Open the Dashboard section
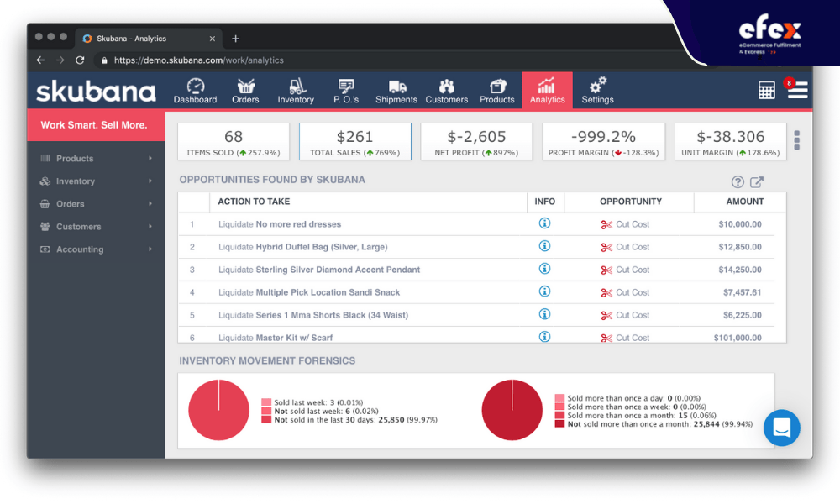The width and height of the screenshot is (840, 504). pos(195,91)
